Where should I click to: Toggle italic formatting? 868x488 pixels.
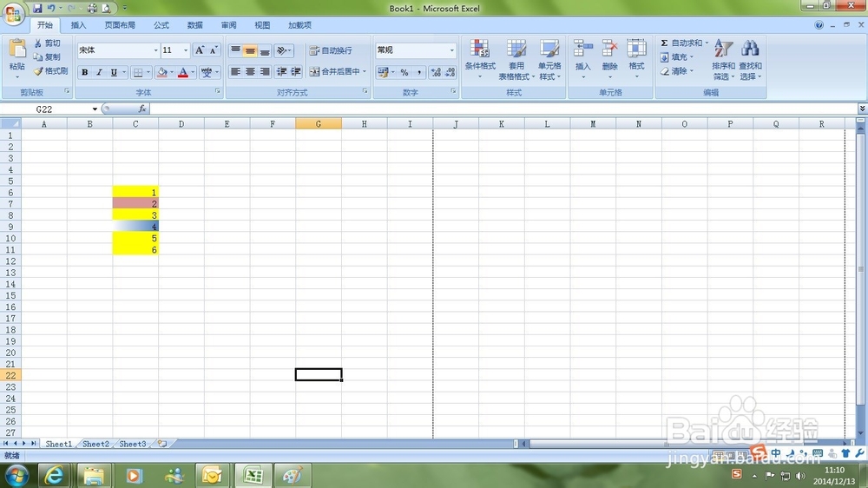pos(99,73)
